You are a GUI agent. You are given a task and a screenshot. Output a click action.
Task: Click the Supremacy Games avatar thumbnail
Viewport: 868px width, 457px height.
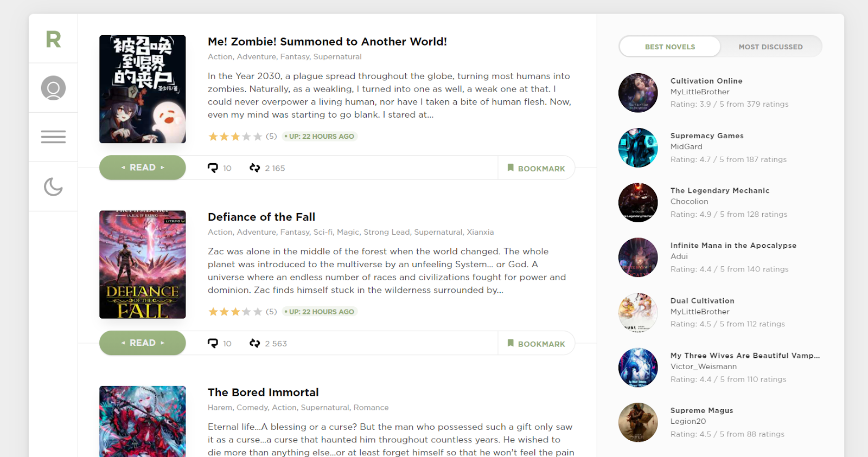638,147
